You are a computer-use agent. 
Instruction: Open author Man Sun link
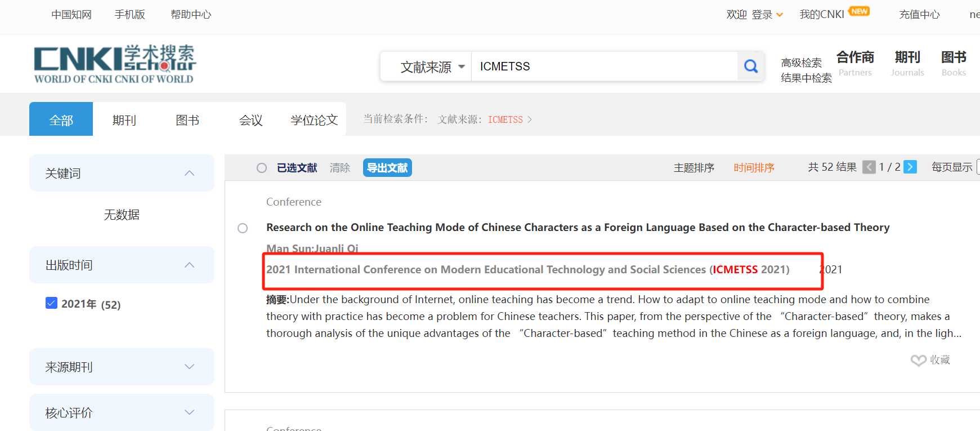pyautogui.click(x=289, y=248)
